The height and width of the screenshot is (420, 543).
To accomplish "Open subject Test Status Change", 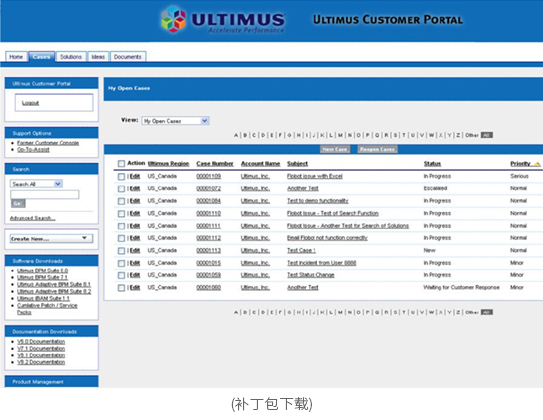I will click(x=311, y=275).
